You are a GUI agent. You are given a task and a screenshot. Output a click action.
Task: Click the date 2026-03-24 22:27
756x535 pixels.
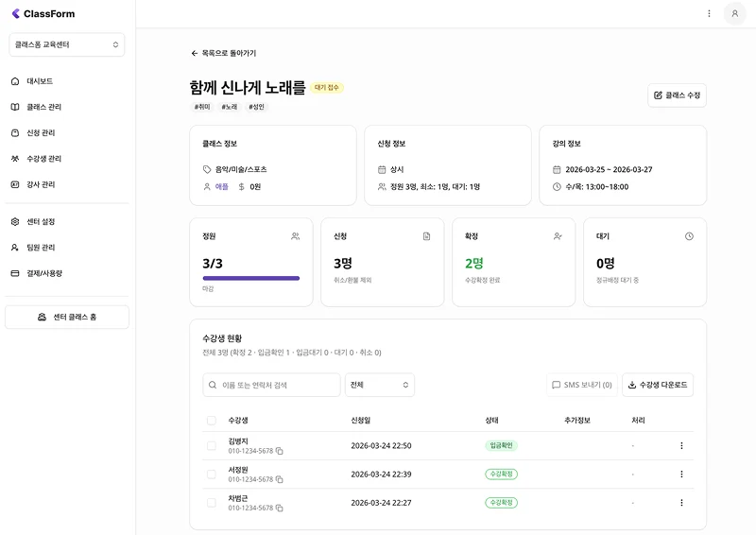[381, 503]
